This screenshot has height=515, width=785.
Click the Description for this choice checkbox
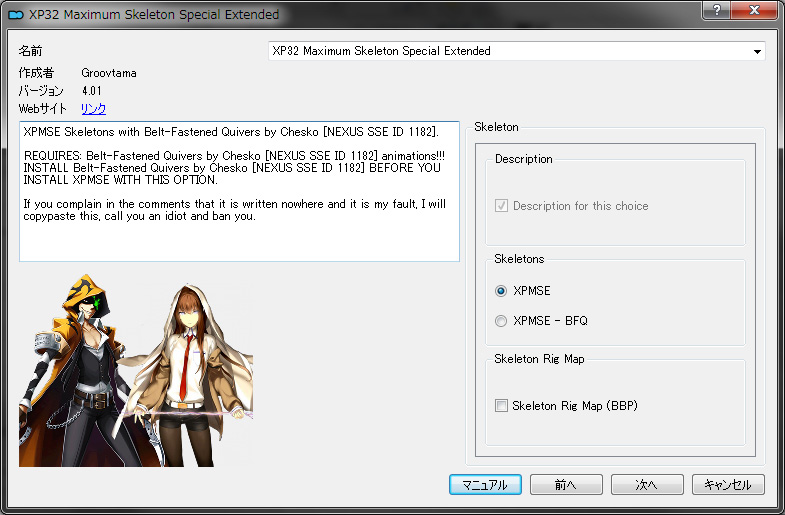pyautogui.click(x=501, y=206)
